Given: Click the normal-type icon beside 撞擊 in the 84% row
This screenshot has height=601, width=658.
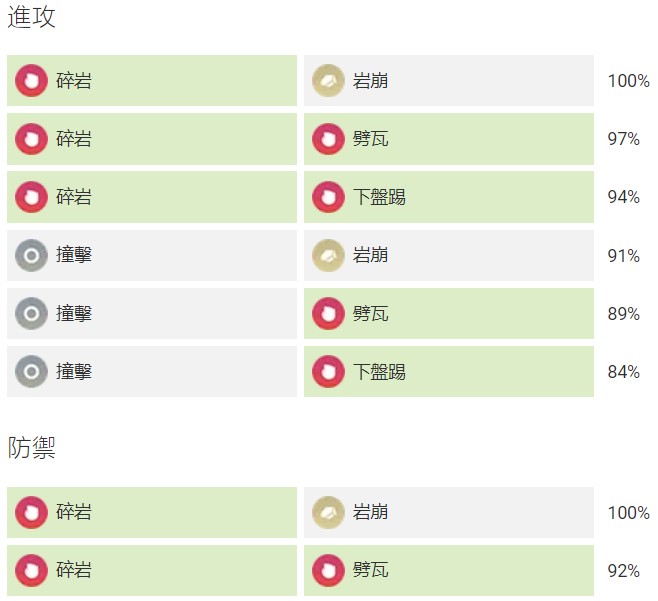Looking at the screenshot, I should [x=31, y=372].
